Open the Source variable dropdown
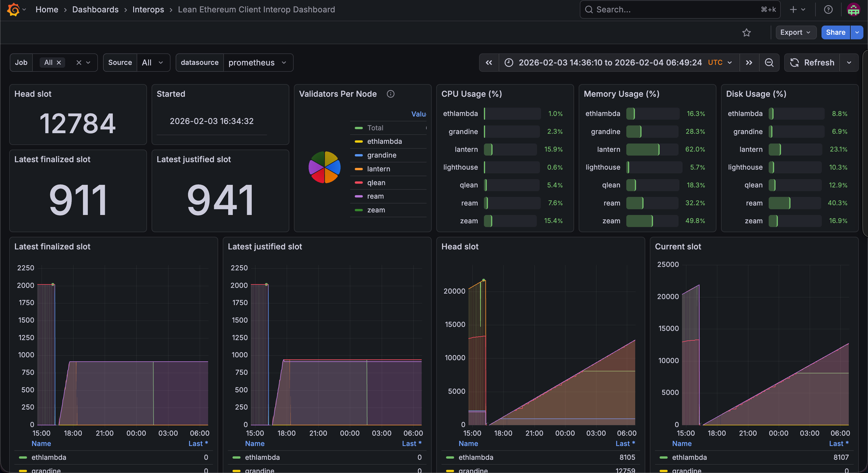The height and width of the screenshot is (473, 868). pos(152,62)
